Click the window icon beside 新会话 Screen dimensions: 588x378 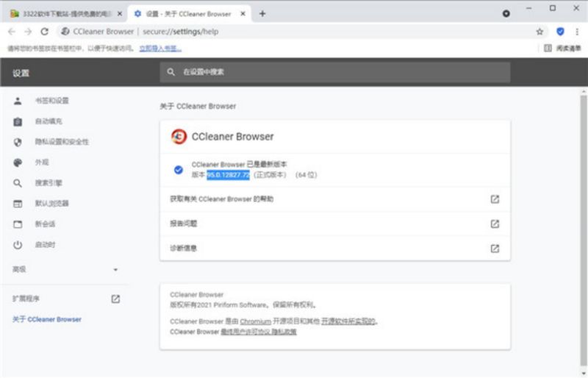coord(18,224)
